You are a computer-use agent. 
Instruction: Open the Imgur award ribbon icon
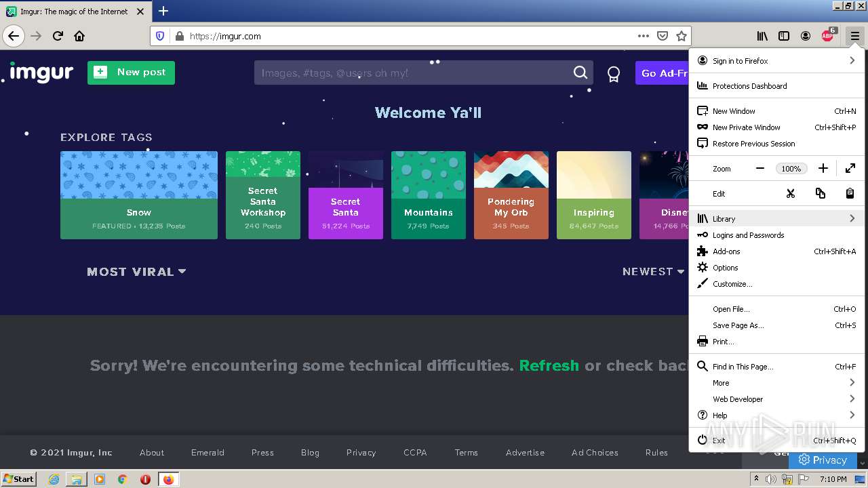(614, 74)
